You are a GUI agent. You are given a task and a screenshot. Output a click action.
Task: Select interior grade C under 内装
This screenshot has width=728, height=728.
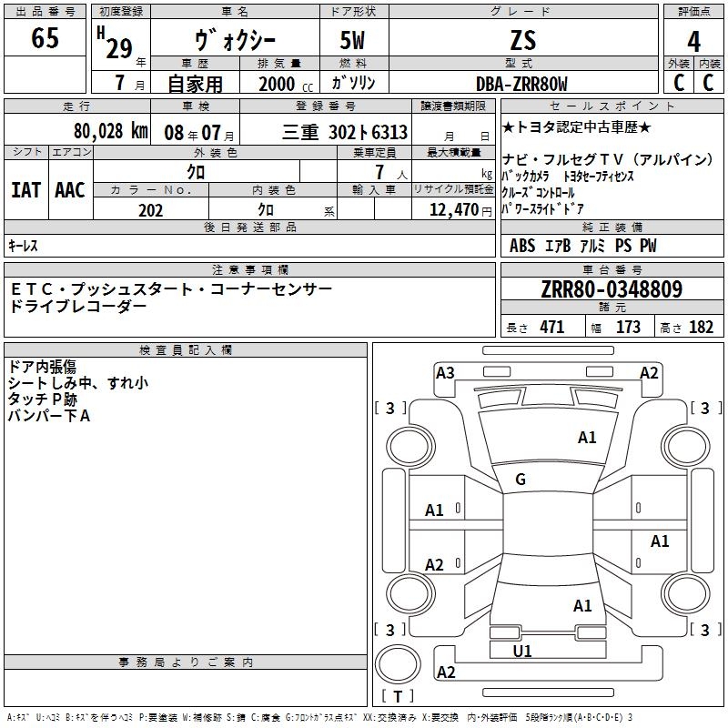tap(708, 83)
